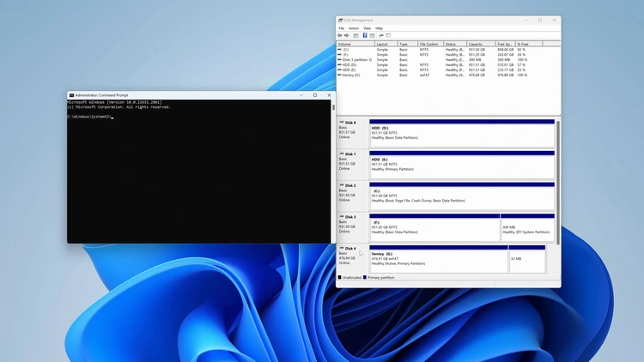Select the Disk 3 label box

point(353,228)
